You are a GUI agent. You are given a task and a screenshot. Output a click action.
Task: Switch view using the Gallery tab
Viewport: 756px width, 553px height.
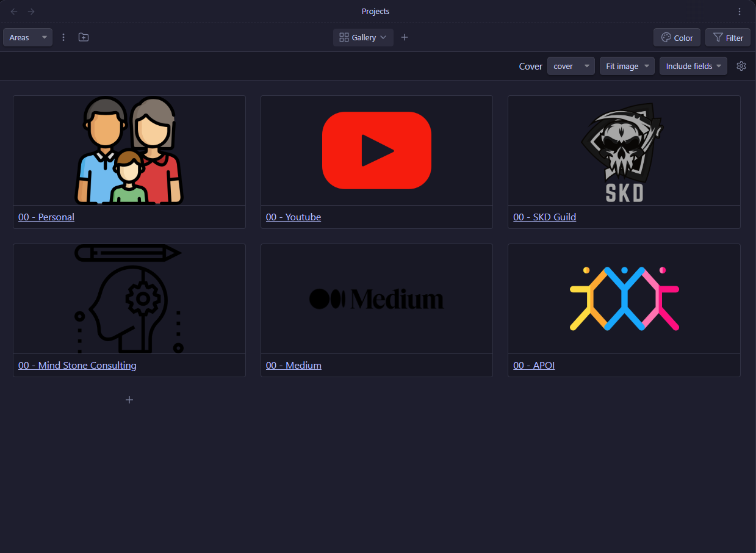tap(363, 37)
